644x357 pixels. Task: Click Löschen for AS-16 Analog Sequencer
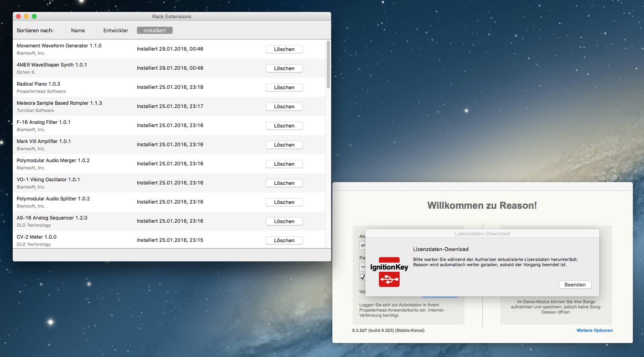[x=284, y=222]
